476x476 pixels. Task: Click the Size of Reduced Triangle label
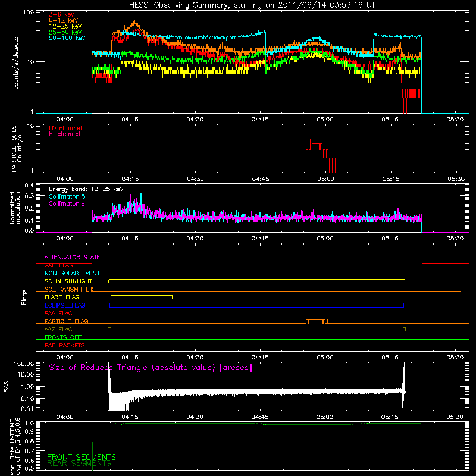coord(151,368)
